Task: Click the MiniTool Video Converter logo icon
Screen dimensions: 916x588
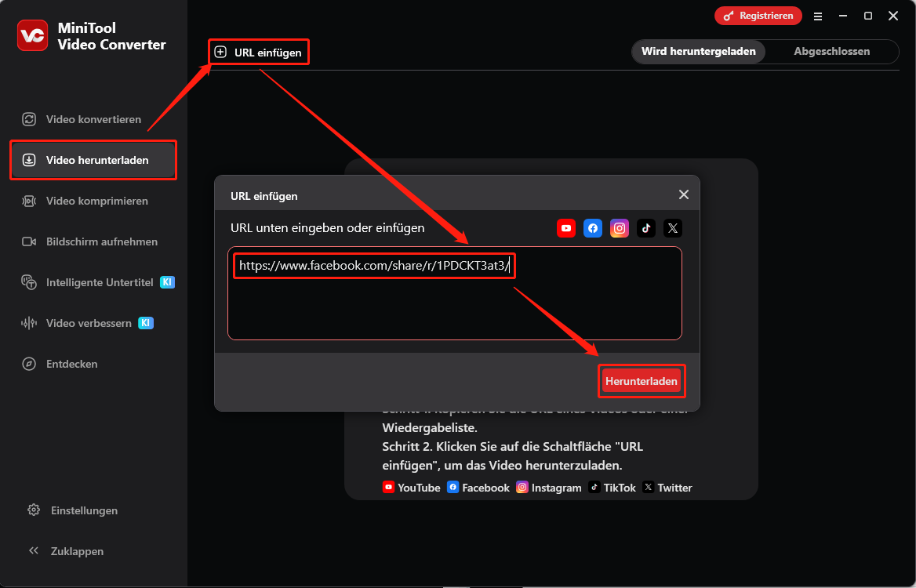Action: click(32, 35)
